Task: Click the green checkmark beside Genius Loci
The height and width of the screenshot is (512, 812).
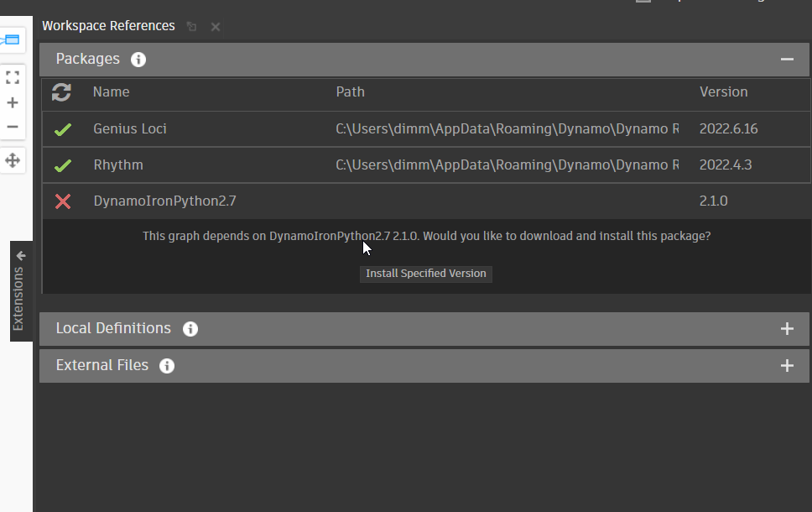Action: [63, 128]
